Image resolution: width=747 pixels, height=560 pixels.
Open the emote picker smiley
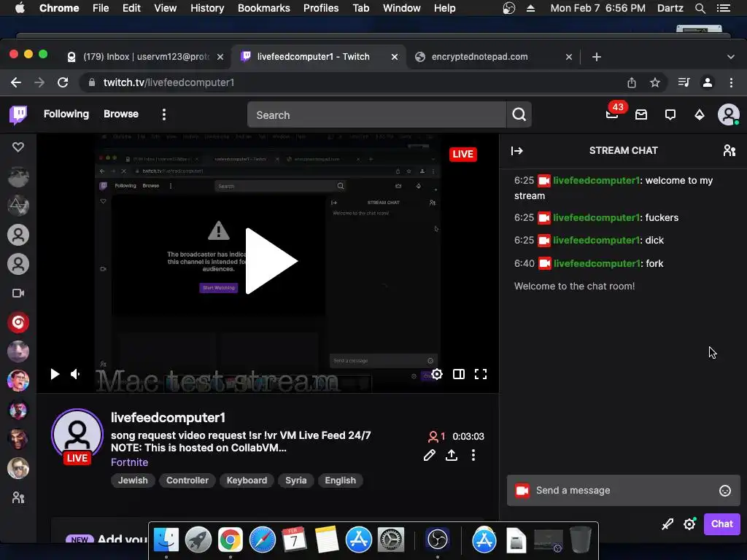724,491
